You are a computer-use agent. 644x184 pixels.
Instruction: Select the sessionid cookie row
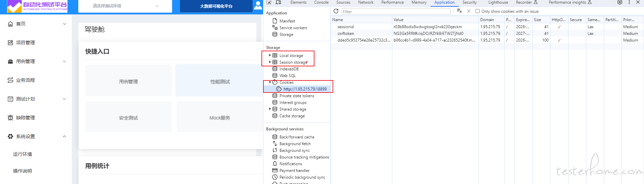point(346,27)
